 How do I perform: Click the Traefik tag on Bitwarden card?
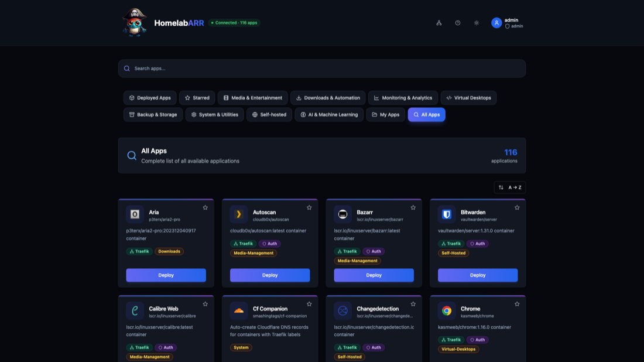point(451,244)
